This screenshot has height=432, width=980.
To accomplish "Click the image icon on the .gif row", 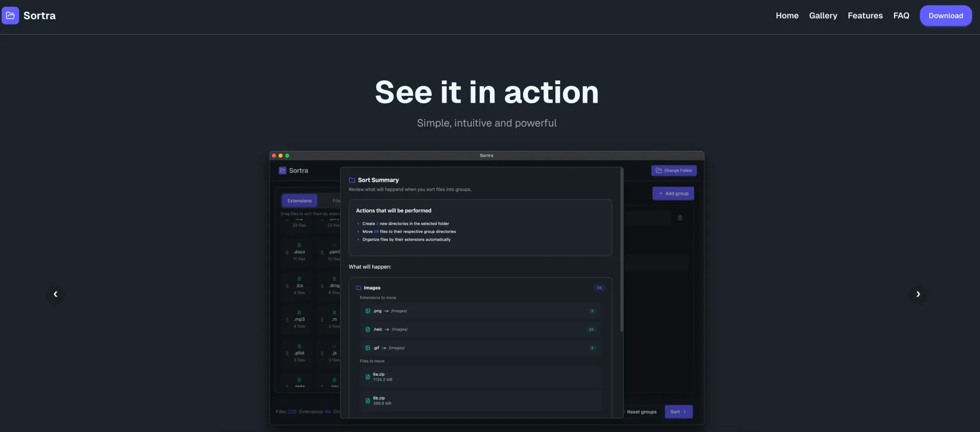I will click(367, 348).
